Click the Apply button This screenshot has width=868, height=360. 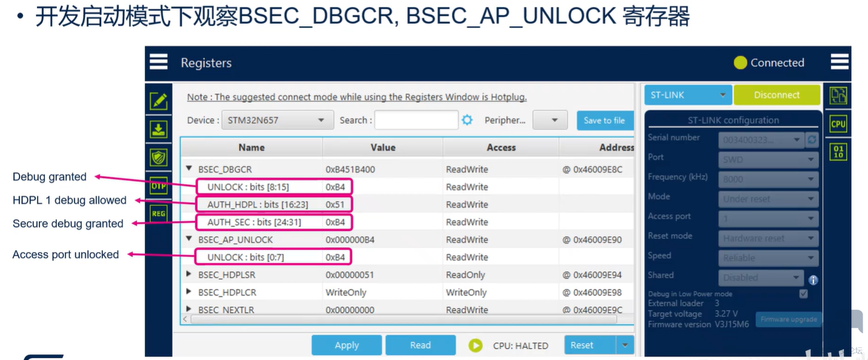(347, 345)
